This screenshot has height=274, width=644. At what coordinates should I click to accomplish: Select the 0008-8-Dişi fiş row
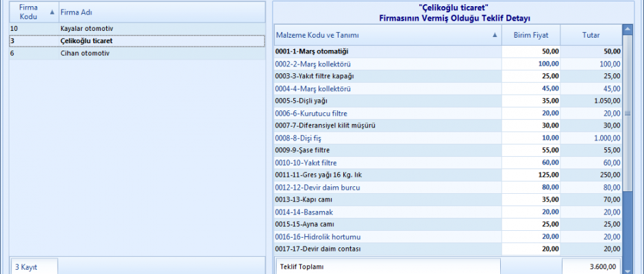pos(388,138)
